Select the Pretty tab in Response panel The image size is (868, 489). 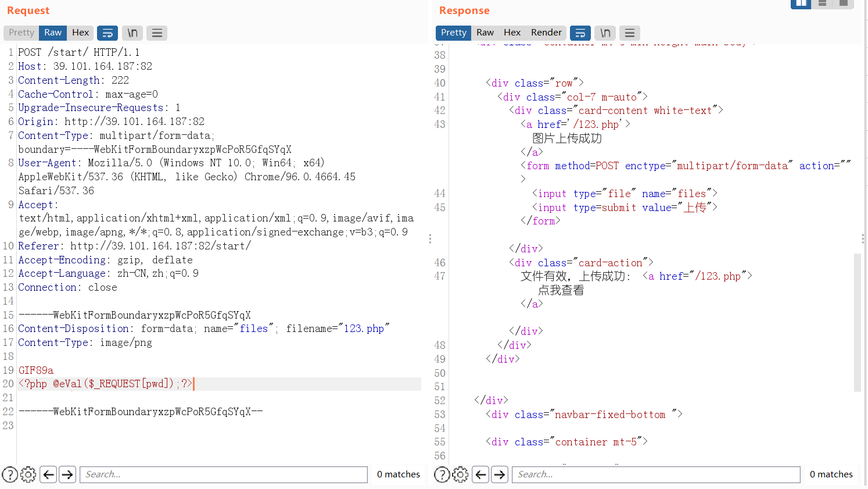coord(453,33)
